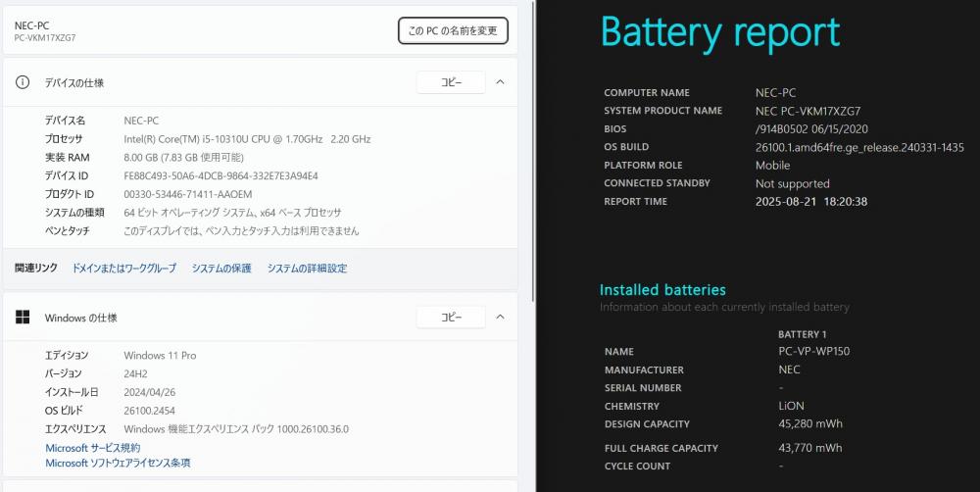980x492 pixels.
Task: Click the 'Installed batteries' heading
Action: 662,289
